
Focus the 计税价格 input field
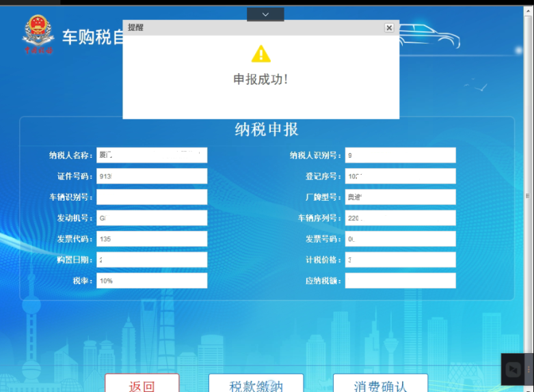coord(401,260)
